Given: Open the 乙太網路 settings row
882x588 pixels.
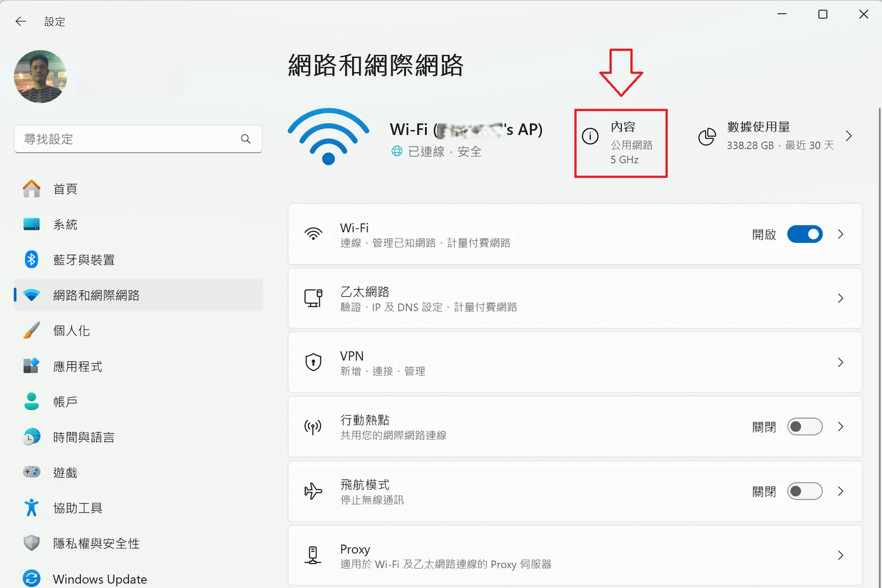Looking at the screenshot, I should click(x=575, y=298).
